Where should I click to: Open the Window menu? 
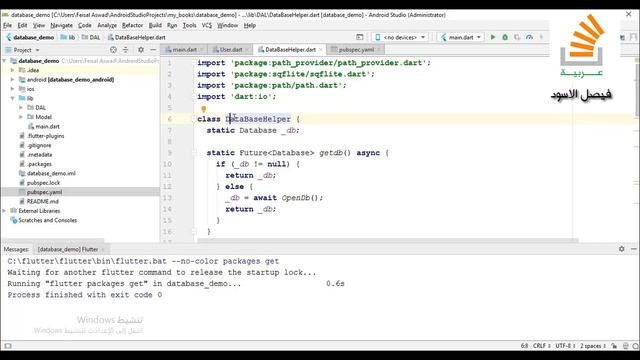click(x=227, y=25)
